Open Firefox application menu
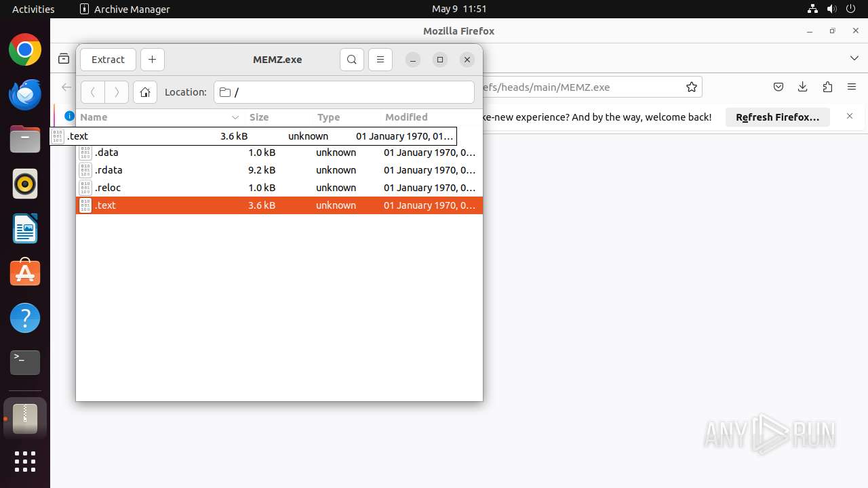Viewport: 868px width, 488px height. point(852,87)
